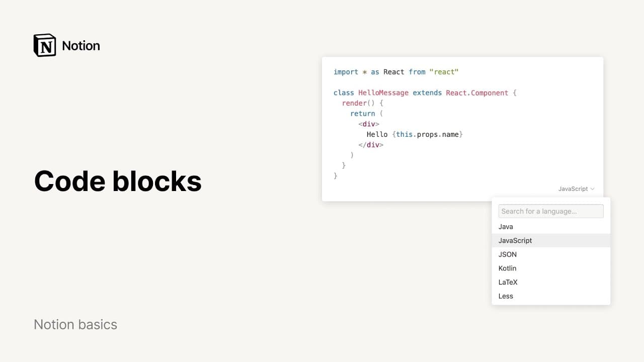The image size is (644, 362).
Task: Select JSON as the code language
Action: 508,254
